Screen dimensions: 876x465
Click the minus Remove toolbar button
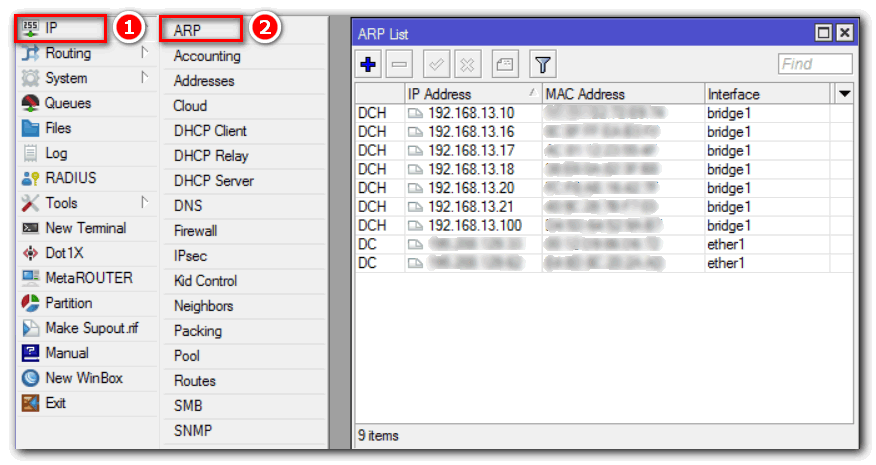click(399, 65)
